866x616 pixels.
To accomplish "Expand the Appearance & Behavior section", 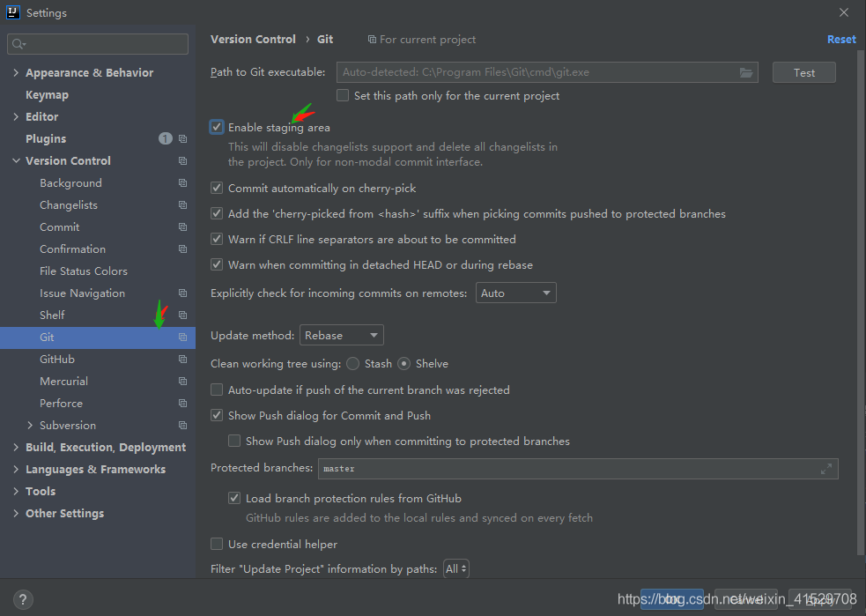I will (x=16, y=73).
